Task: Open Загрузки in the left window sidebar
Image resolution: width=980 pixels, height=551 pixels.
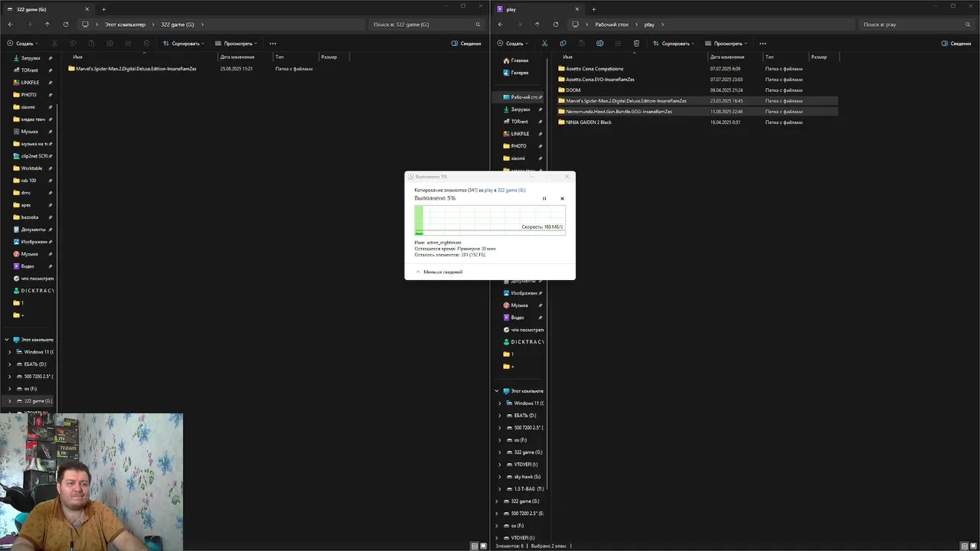Action: [31, 58]
